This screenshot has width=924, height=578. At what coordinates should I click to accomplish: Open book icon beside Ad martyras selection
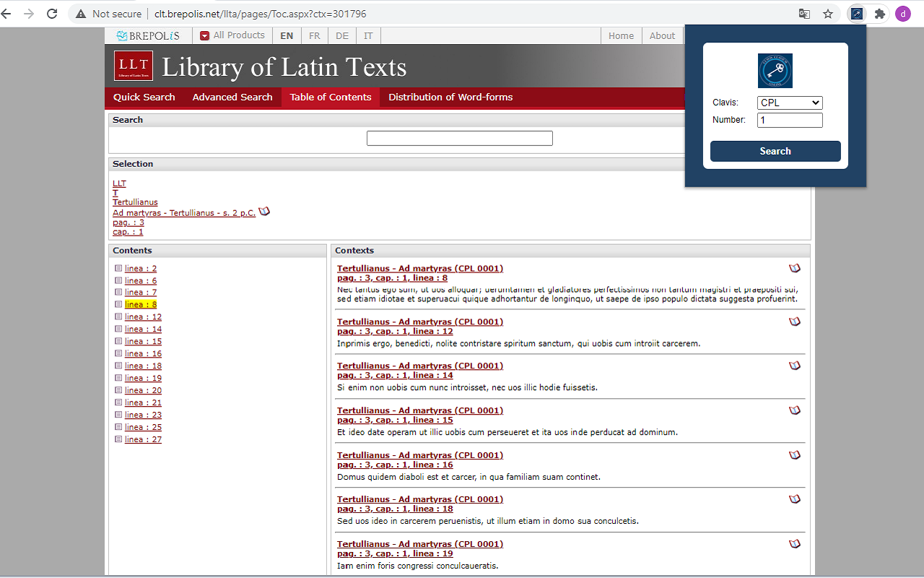coord(264,212)
